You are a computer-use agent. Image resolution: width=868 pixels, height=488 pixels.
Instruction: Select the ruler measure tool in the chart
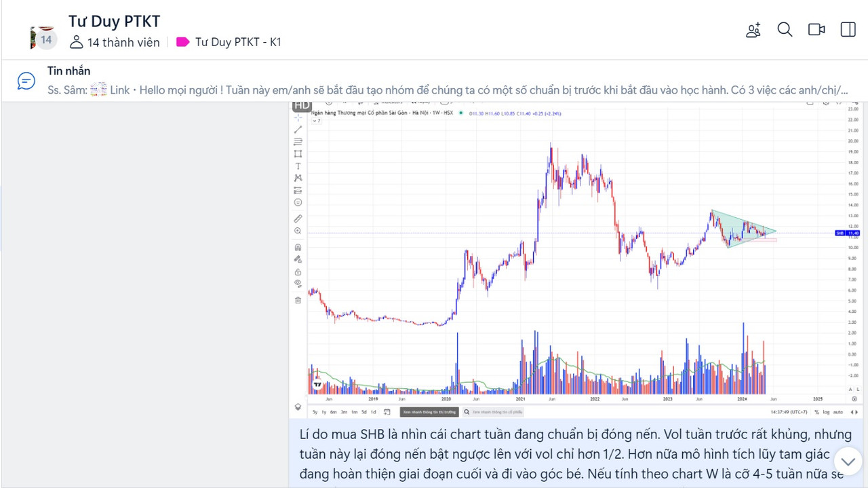(298, 219)
